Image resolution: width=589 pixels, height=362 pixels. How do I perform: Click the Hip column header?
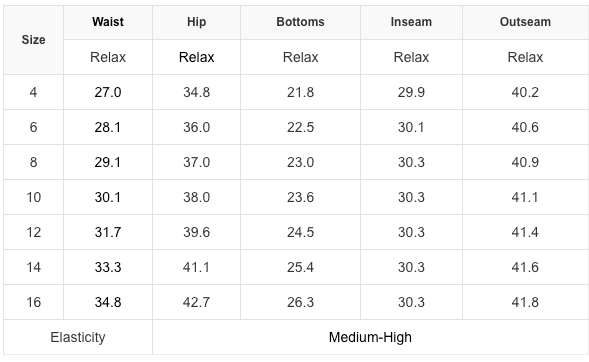[x=196, y=22]
